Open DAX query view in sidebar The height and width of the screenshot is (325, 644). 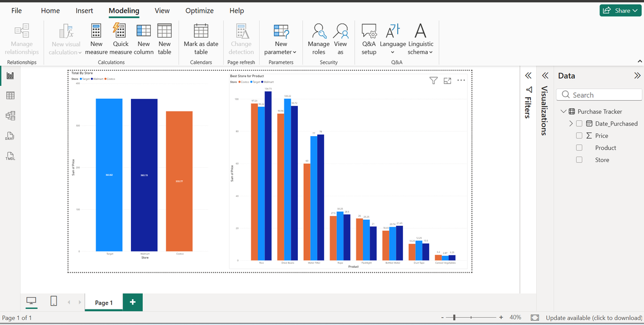10,136
